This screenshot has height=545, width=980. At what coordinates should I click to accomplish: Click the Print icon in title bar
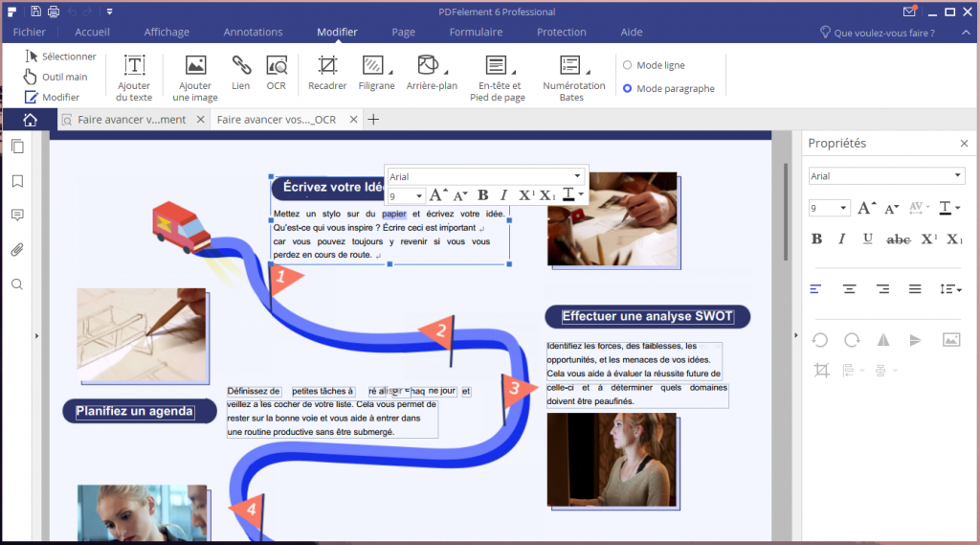54,11
